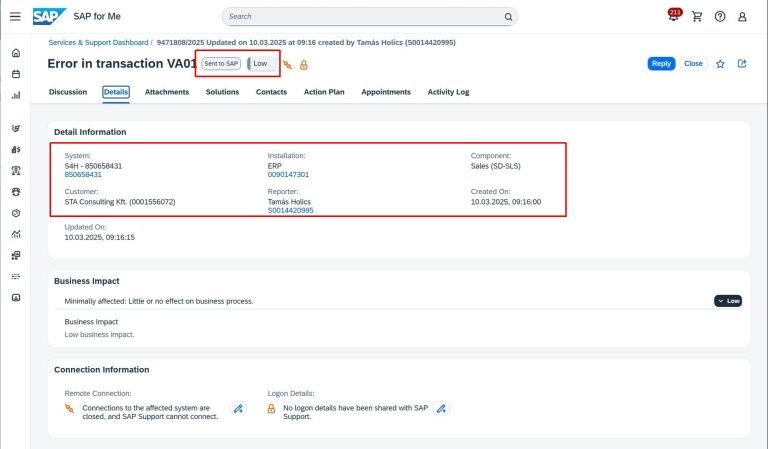The height and width of the screenshot is (449, 768).
Task: Select the Details tab
Action: [116, 92]
